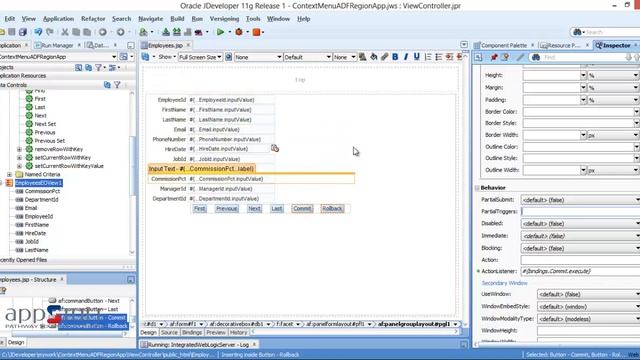Click the Paste icon in main toolbar
Screen dimensions: 640x360
87,32
